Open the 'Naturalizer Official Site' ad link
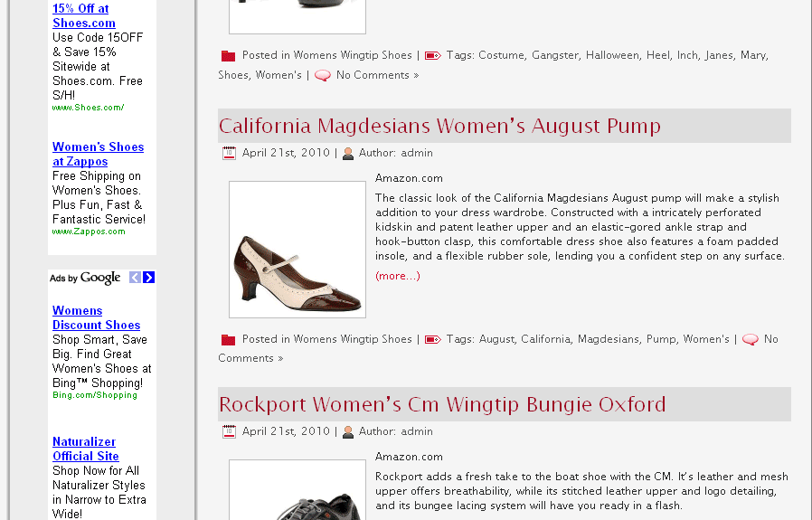Screen dimensions: 812x520 [x=85, y=449]
